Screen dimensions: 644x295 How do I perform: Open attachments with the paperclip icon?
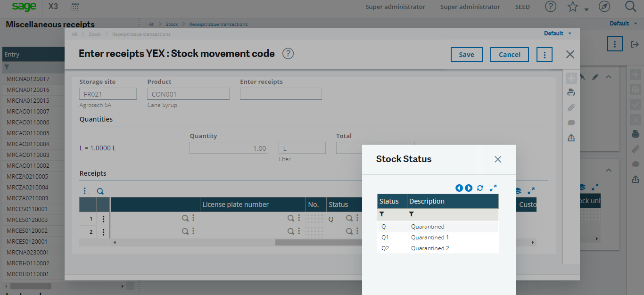[571, 107]
